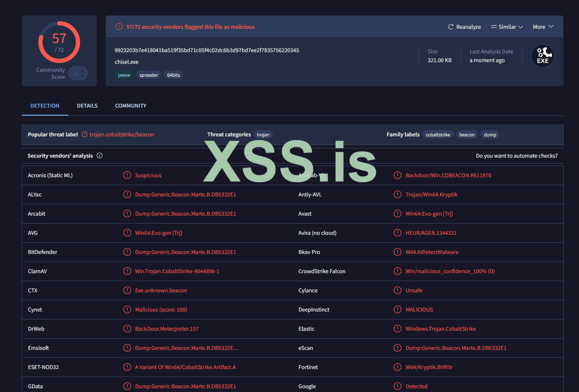Click the alert icon beside Cylance Unsafe verdict

tap(398, 290)
